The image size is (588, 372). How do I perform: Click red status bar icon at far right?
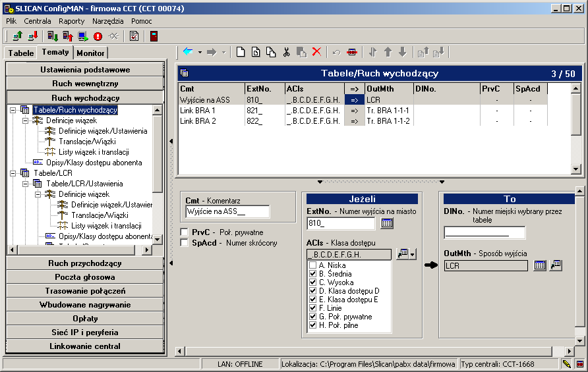coord(579,363)
